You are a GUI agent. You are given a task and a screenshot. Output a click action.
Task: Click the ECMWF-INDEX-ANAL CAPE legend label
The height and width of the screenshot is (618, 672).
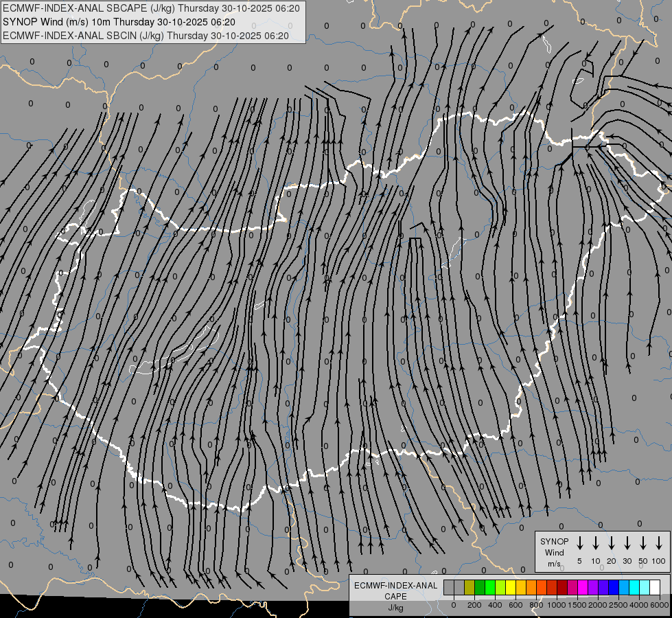395,591
